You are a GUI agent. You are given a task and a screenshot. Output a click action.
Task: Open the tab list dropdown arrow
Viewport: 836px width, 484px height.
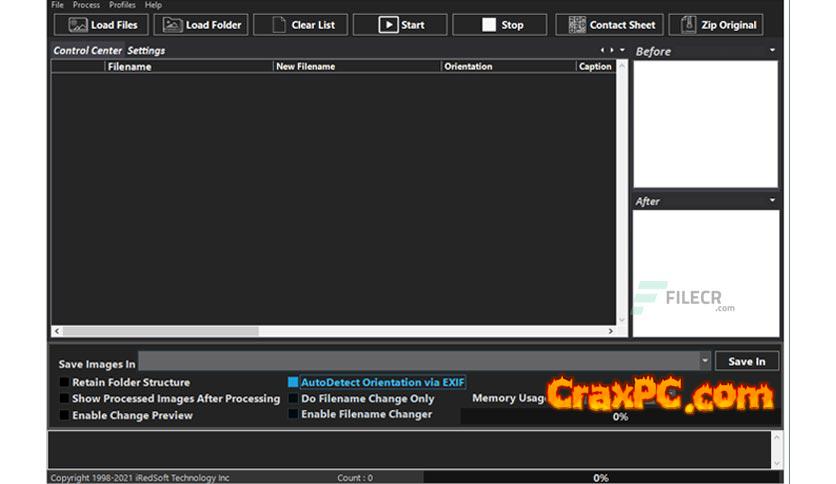(x=622, y=50)
